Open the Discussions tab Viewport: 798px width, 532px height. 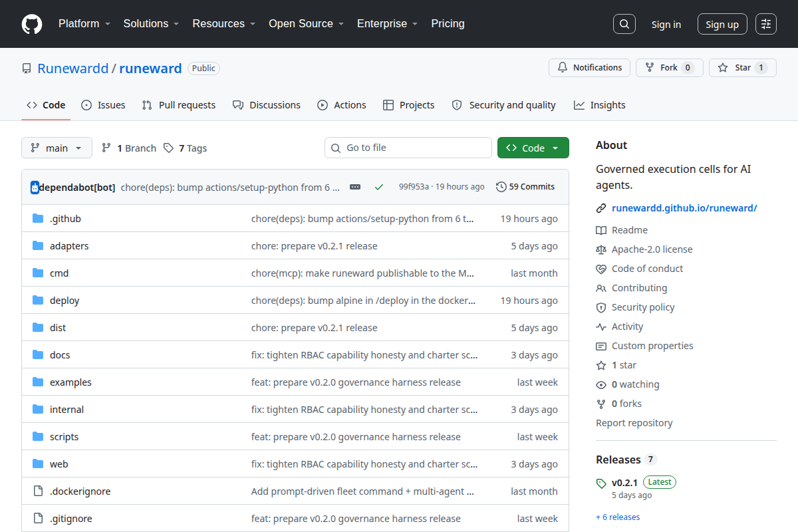267,105
